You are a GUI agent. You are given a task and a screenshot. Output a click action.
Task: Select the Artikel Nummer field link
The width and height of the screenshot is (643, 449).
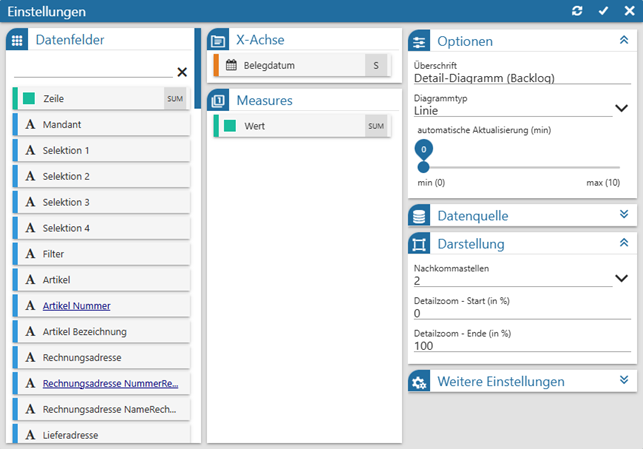coord(76,306)
